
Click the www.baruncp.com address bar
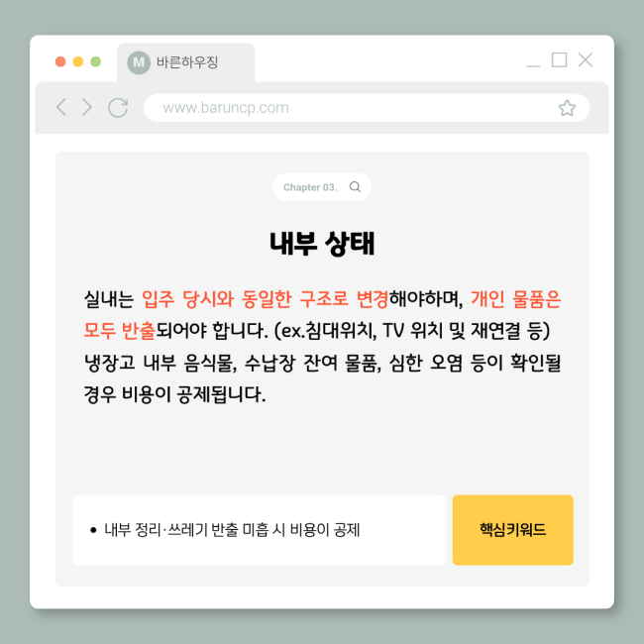[367, 108]
